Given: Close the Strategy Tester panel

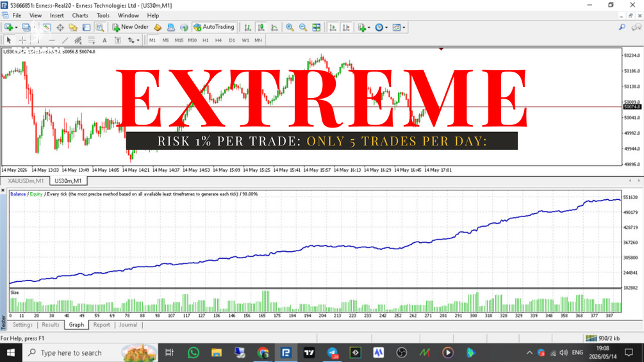Looking at the screenshot, I should [3, 190].
